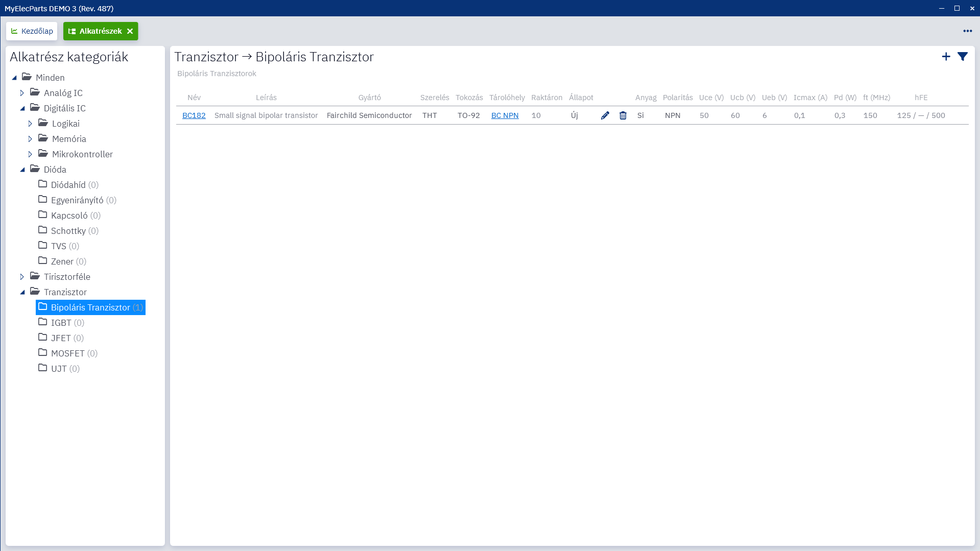Select the Analóg IC category

point(56,93)
